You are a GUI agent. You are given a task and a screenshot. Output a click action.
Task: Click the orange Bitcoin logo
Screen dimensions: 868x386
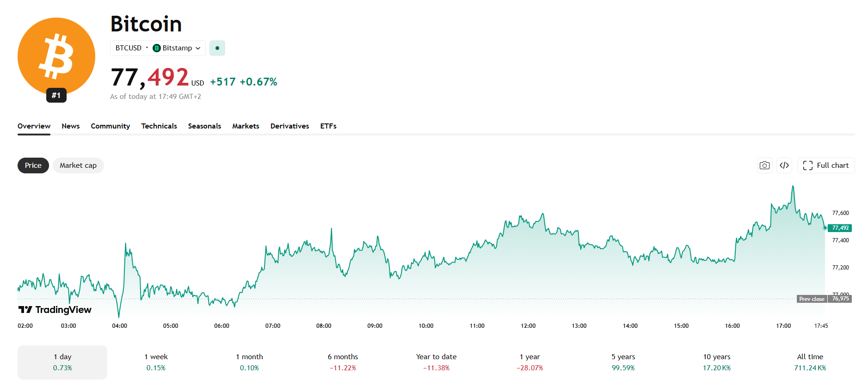[x=56, y=56]
